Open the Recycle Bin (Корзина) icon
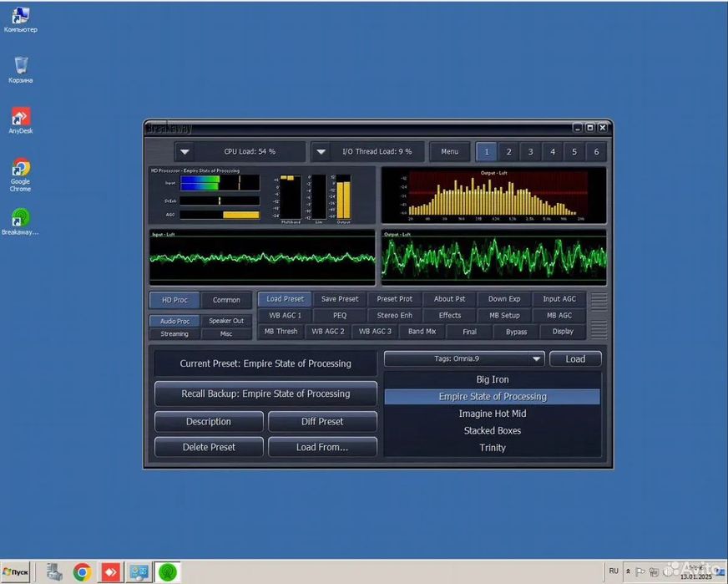Screen dimensions: 728x584 (20, 67)
